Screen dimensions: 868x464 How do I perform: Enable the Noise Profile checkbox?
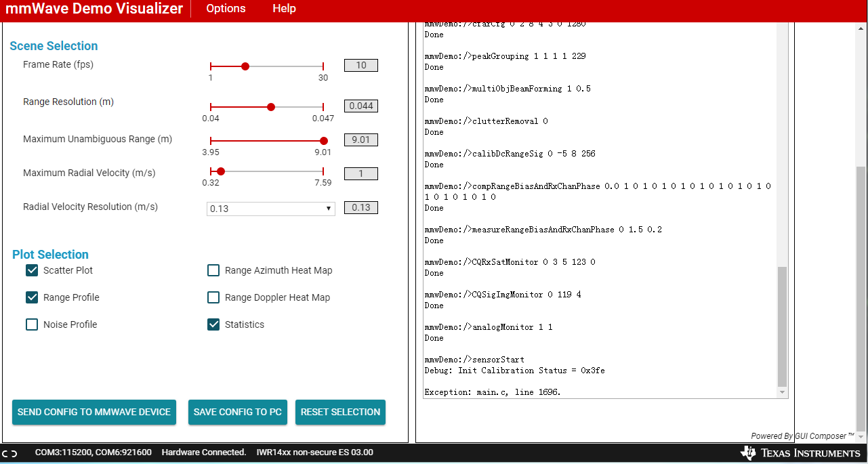32,324
